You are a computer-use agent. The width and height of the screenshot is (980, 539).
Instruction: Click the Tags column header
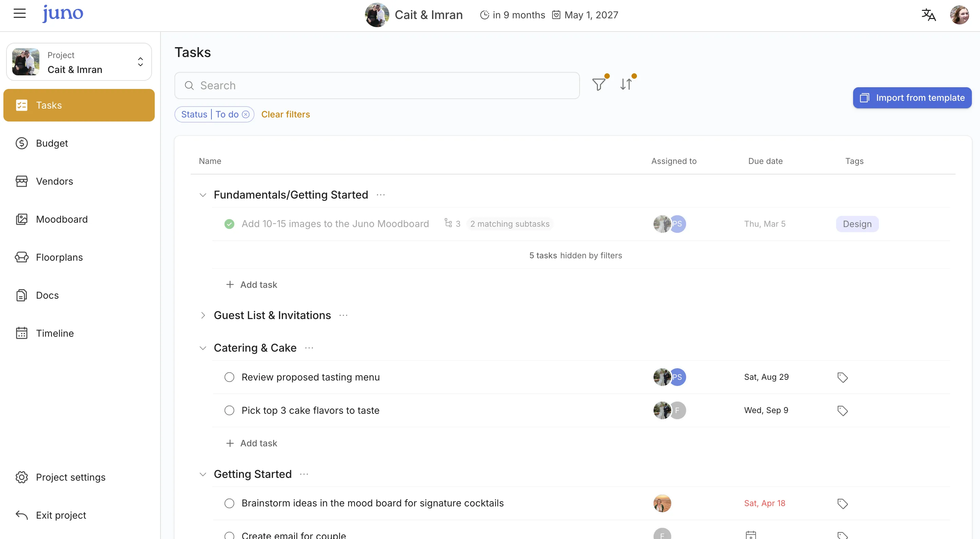854,161
